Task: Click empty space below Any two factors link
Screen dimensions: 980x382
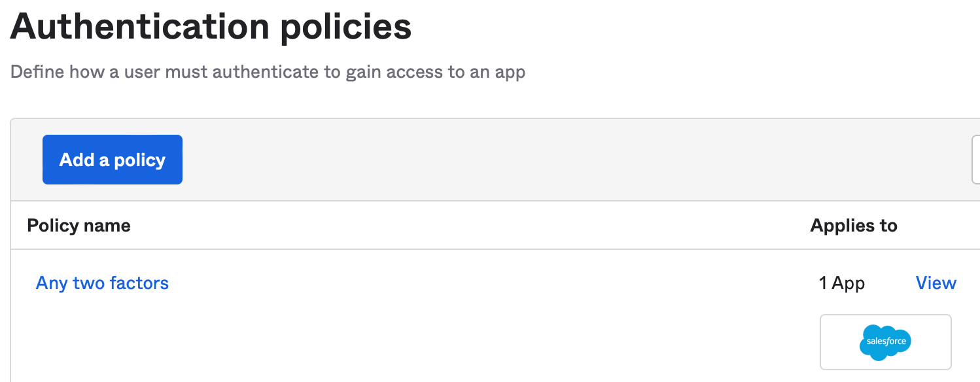Action: point(102,334)
